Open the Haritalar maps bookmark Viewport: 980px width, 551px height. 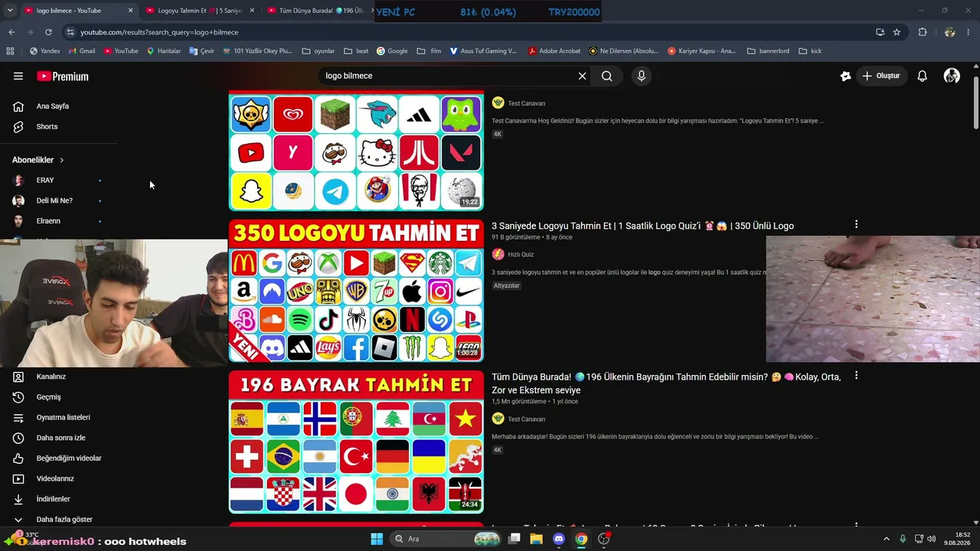pyautogui.click(x=164, y=51)
